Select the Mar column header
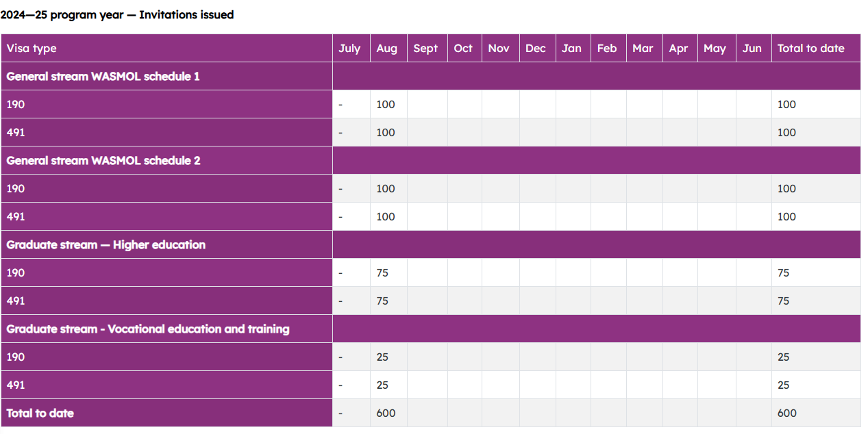Screen dimensions: 868x434 pos(643,49)
